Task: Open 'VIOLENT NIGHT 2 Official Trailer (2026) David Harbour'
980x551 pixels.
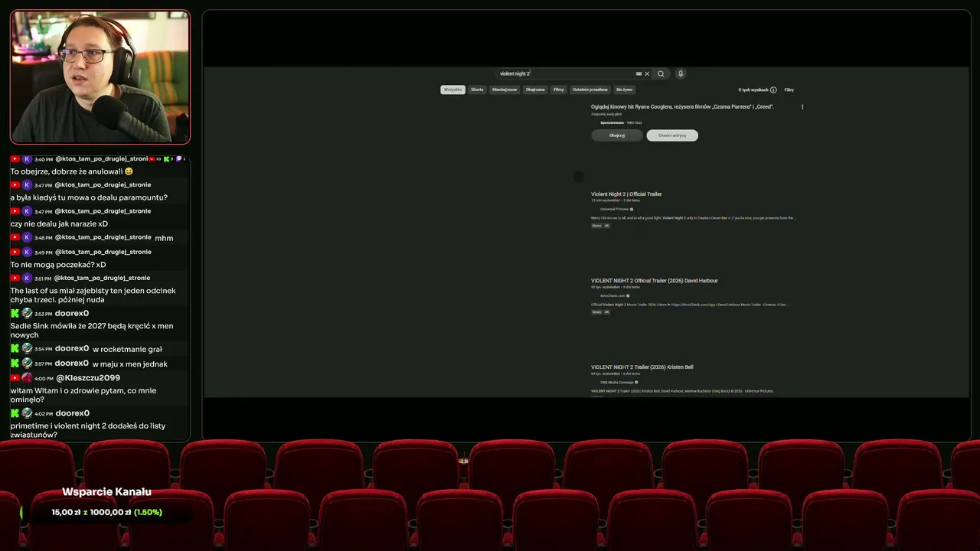Action: click(655, 281)
